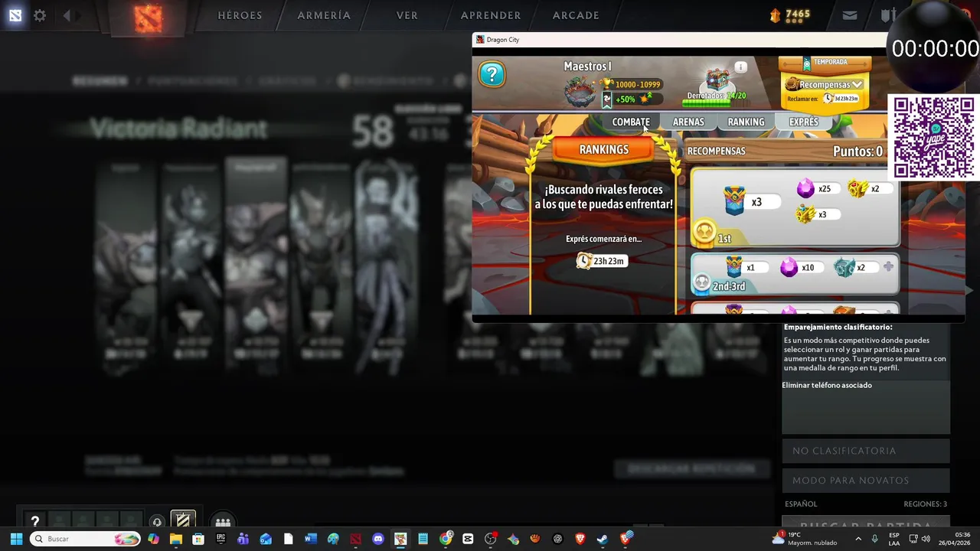
Task: Open Brave browser from the taskbar
Action: pos(580,539)
